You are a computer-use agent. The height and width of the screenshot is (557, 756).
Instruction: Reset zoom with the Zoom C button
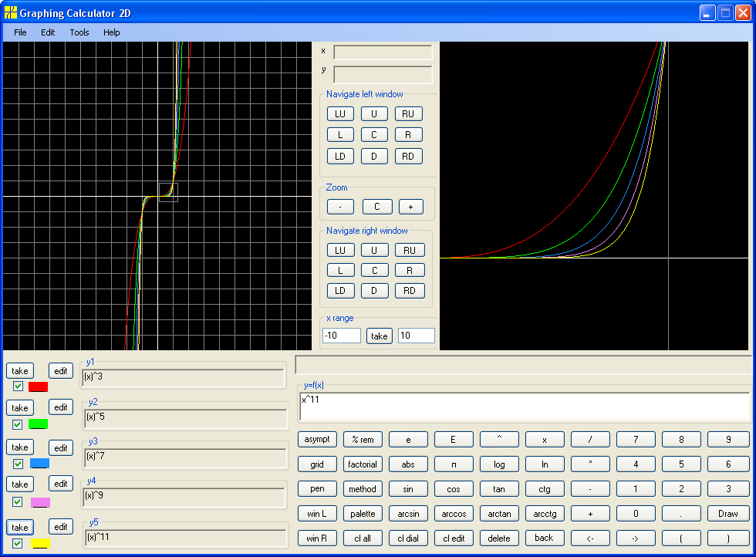click(377, 207)
